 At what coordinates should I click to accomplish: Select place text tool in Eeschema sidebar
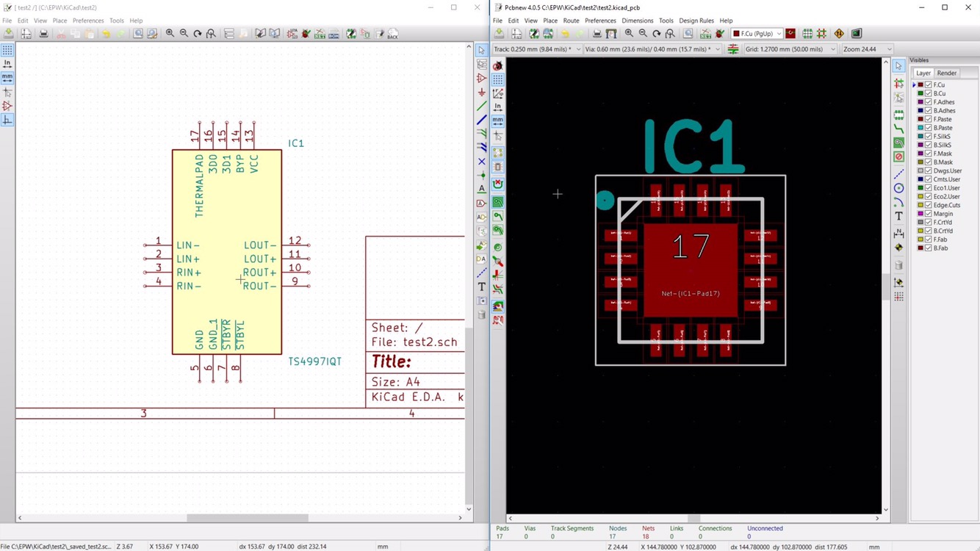[482, 287]
